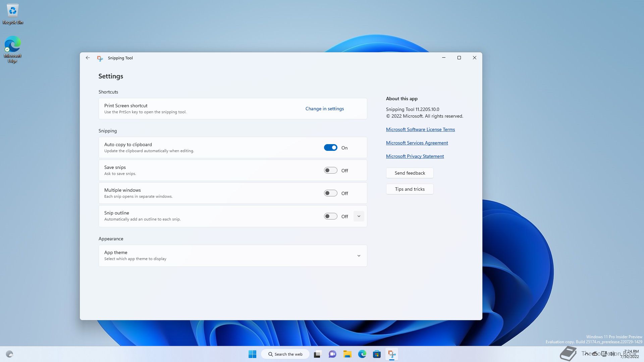Screen dimensions: 644x362
Task: Open the Recycle Bin desktop icon
Action: 13,14
